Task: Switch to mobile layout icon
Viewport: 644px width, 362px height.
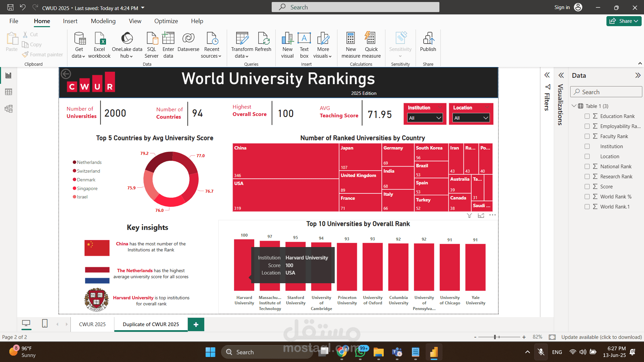Action: pyautogui.click(x=45, y=323)
